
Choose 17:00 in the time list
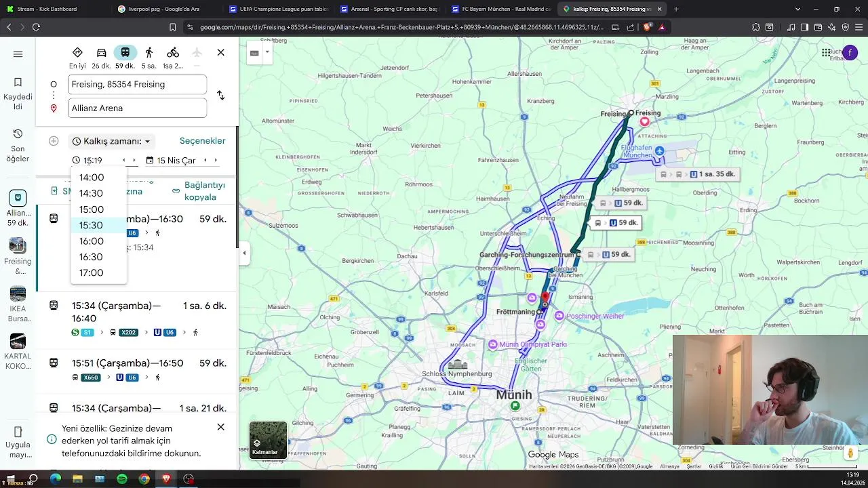click(x=98, y=272)
